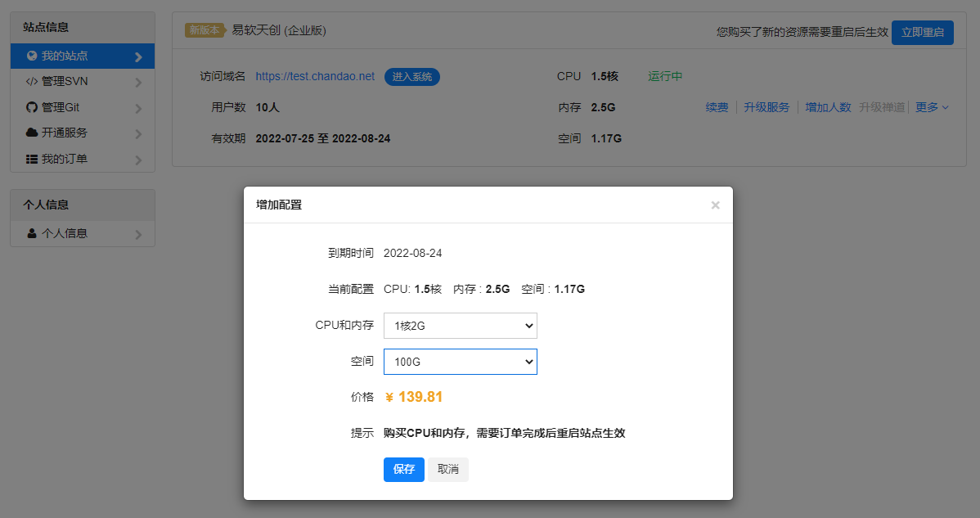
Task: Expand the 更多 dropdown menu
Action: (932, 107)
